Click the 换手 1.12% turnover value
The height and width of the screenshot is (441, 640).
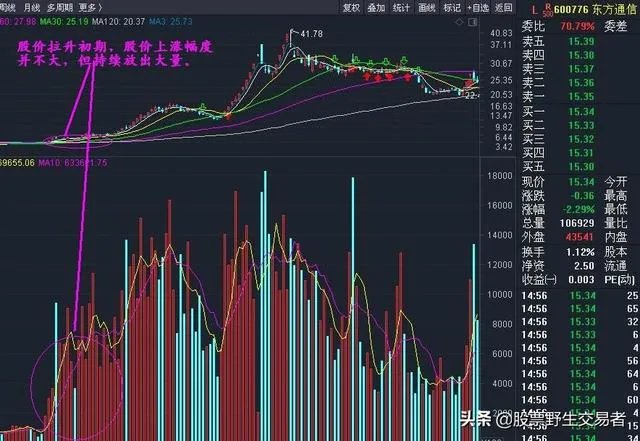pos(580,252)
